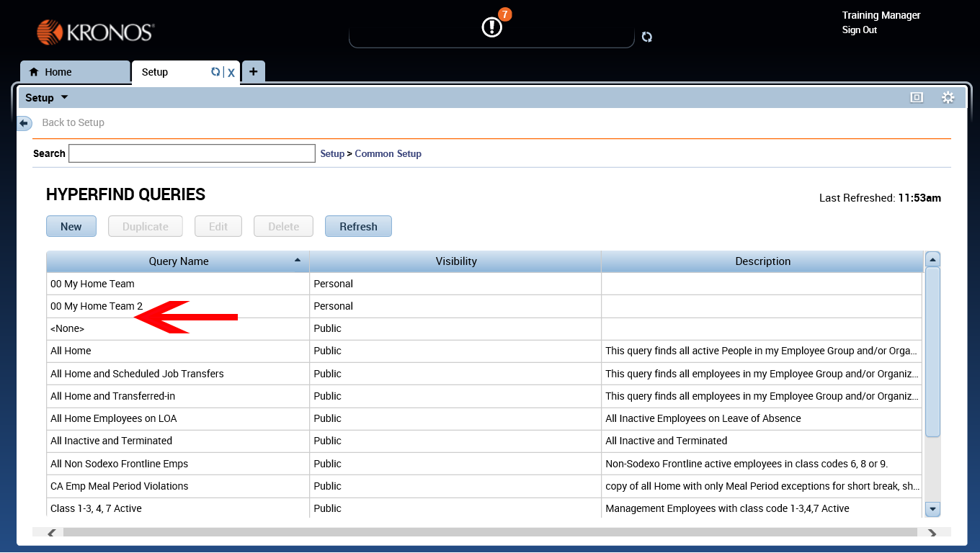This screenshot has height=553, width=980.
Task: Click the Kronos logo
Action: 96,32
